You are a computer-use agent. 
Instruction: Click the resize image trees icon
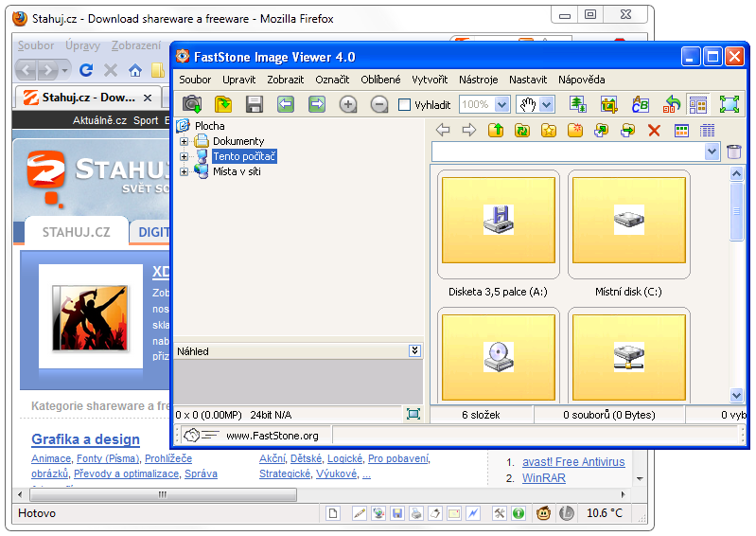577,104
